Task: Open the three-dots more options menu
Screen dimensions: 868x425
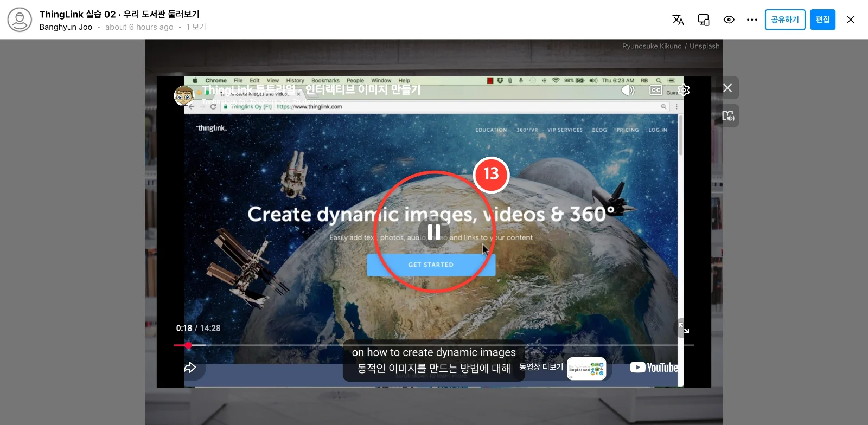Action: coord(752,20)
